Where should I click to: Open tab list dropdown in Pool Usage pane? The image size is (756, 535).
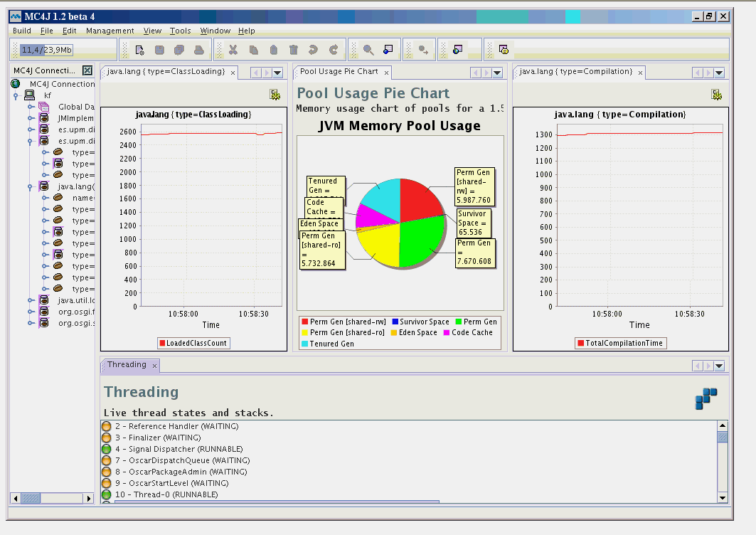tap(497, 73)
